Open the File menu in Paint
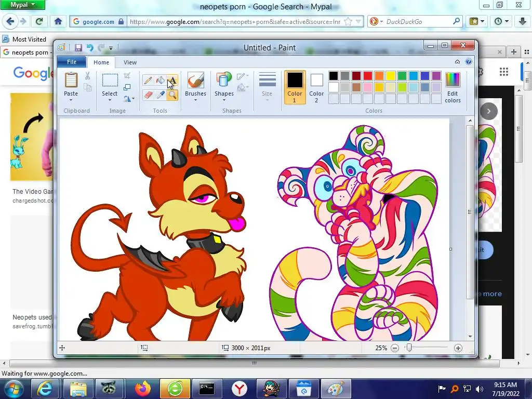The height and width of the screenshot is (399, 532). 72,62
